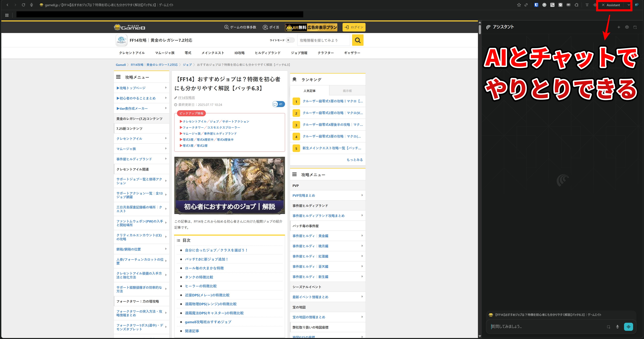Switch to the 人気記事 ranking tab
644x339 pixels.
click(x=310, y=90)
